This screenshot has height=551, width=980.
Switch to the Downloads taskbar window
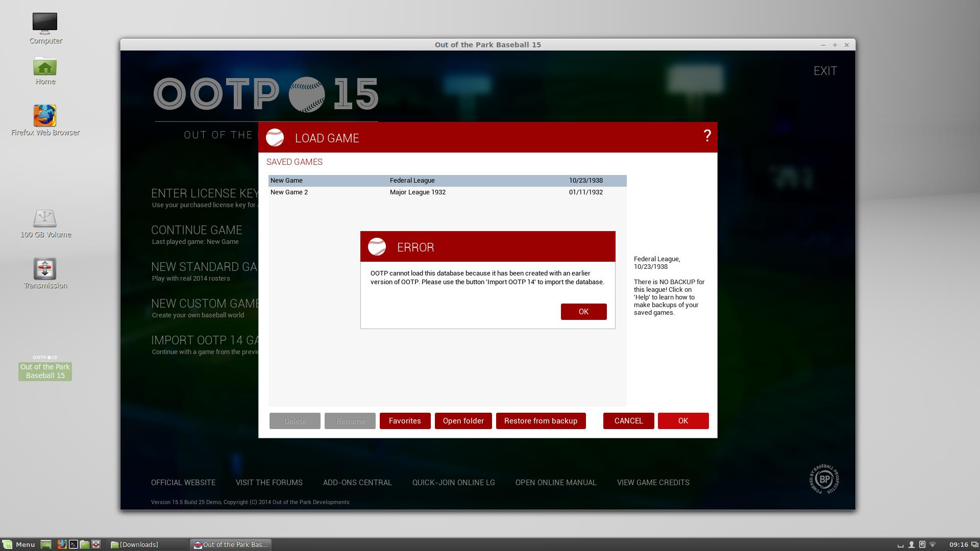tap(135, 544)
